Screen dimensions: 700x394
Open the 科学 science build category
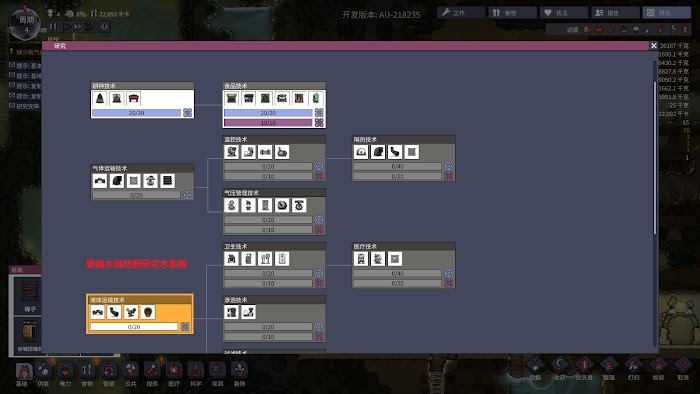pyautogui.click(x=196, y=374)
